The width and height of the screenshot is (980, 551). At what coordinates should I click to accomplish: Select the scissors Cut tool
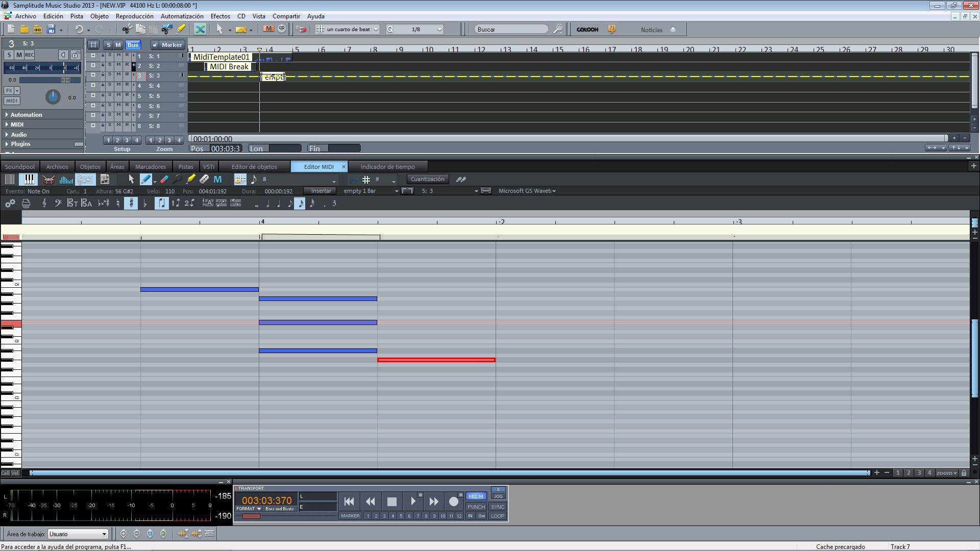click(127, 30)
